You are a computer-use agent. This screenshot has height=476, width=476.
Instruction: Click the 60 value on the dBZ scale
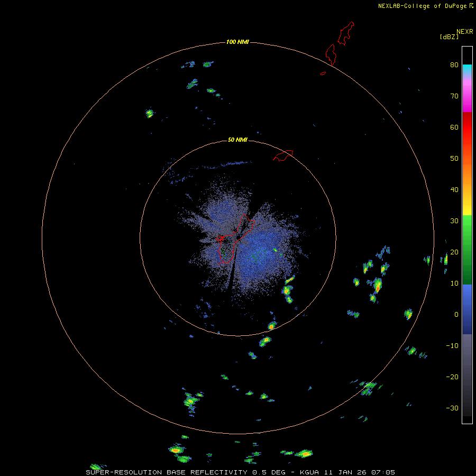pos(454,127)
